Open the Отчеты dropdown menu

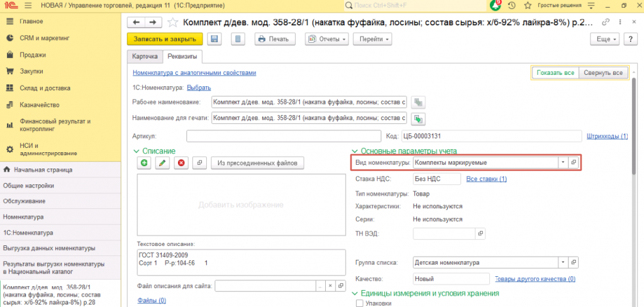pos(327,39)
